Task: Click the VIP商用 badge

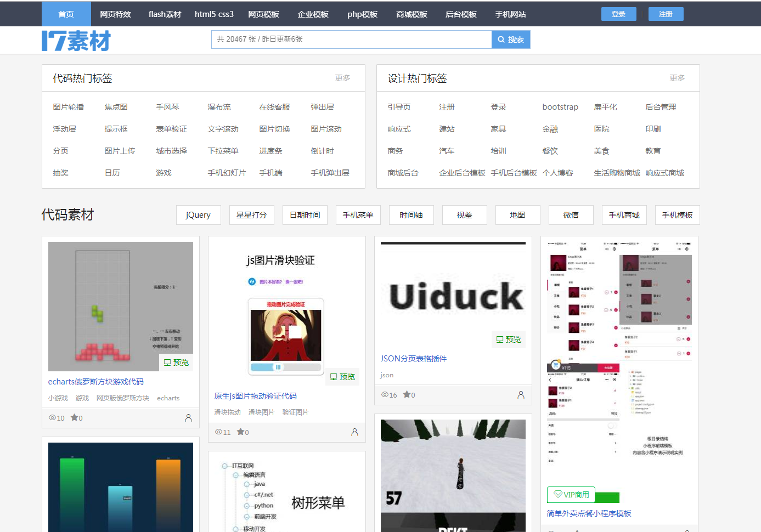Action: click(571, 495)
